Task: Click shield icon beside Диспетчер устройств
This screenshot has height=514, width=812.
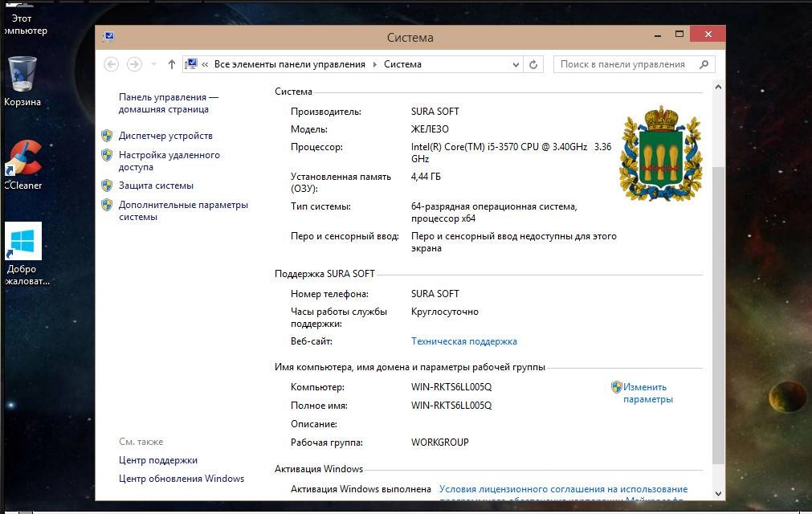Action: pyautogui.click(x=107, y=136)
